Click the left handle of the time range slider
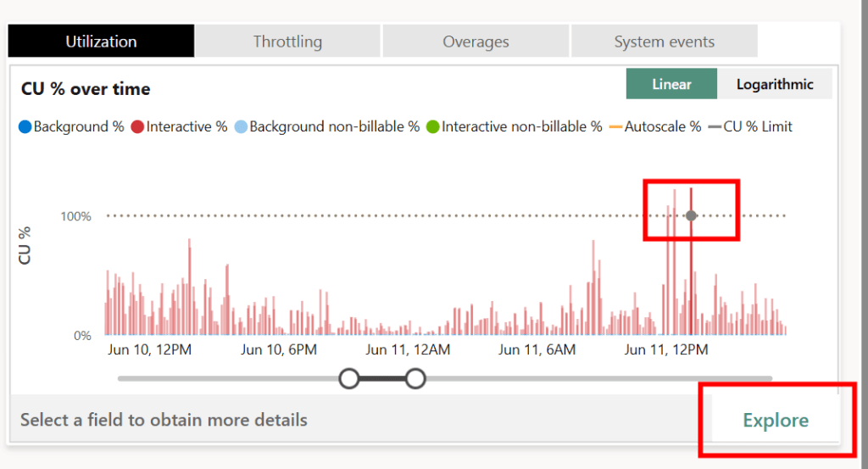 (349, 378)
